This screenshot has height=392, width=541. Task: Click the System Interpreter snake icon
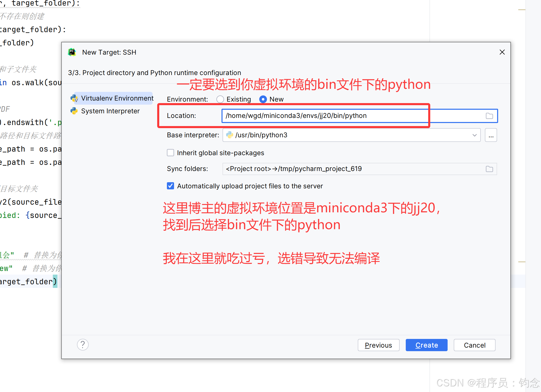74,111
